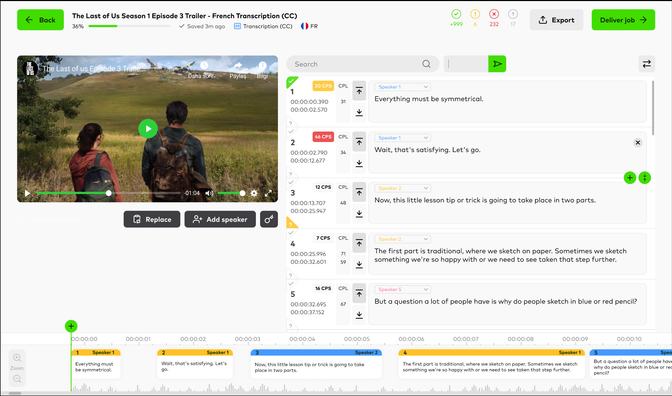Approve subtitle 5 using its checkmark
The image size is (672, 396).
coord(291,283)
